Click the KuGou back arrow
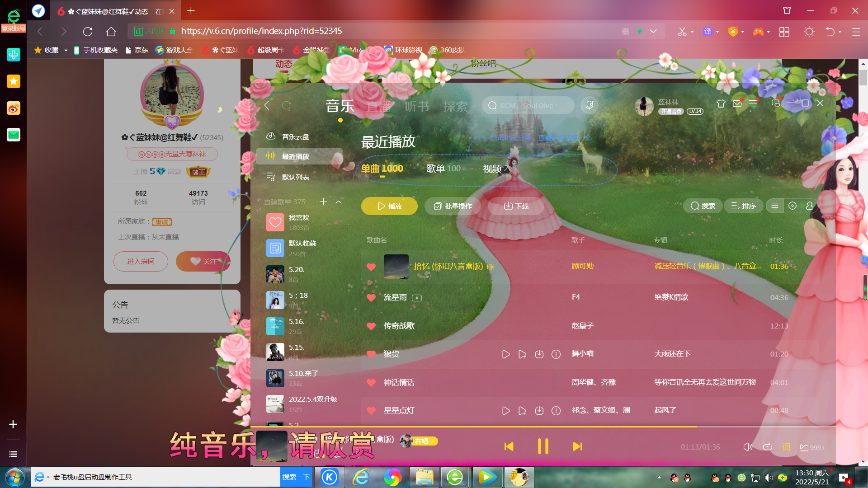 coord(267,106)
